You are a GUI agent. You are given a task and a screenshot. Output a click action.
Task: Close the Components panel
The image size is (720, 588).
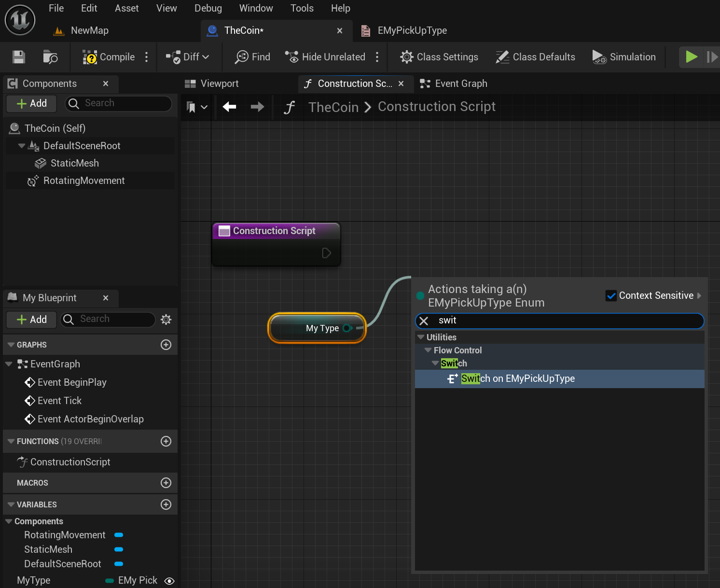click(x=106, y=84)
